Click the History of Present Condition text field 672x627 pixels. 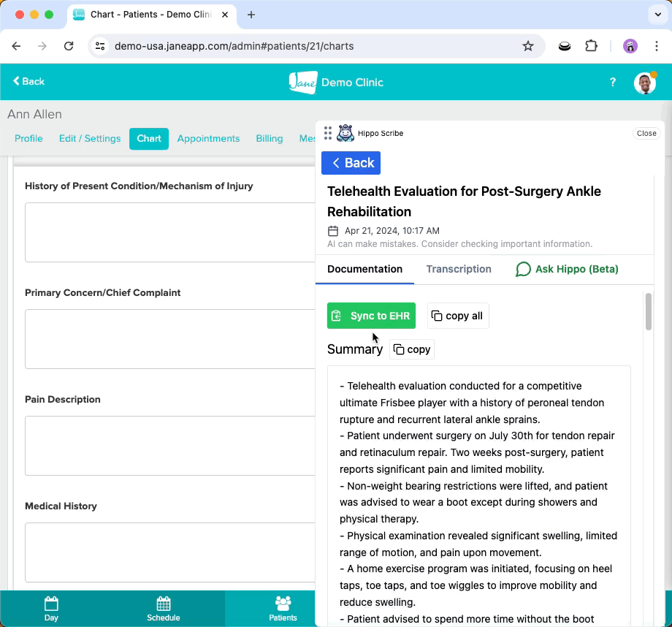click(170, 232)
